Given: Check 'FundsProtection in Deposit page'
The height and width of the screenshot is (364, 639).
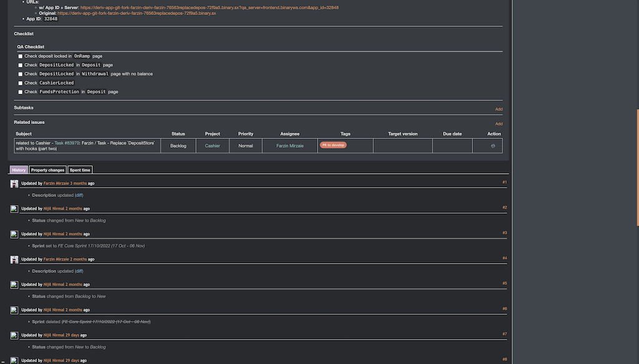Looking at the screenshot, I should 20,91.
